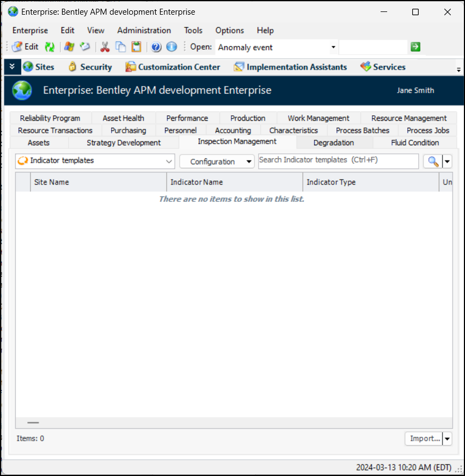Image resolution: width=465 pixels, height=476 pixels.
Task: Click the Search Indicator templates field
Action: pyautogui.click(x=338, y=161)
